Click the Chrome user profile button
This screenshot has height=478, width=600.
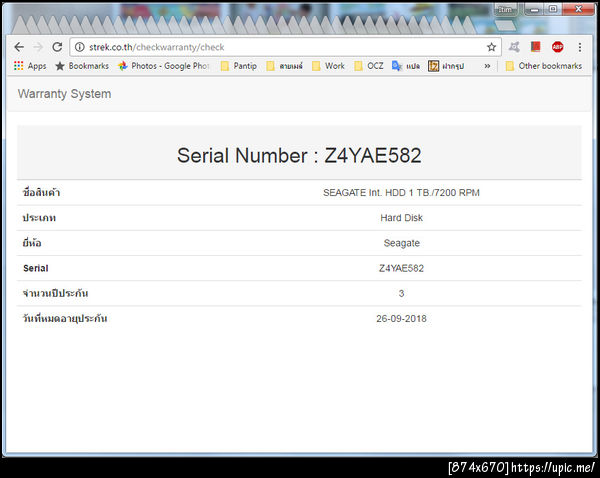click(x=505, y=10)
